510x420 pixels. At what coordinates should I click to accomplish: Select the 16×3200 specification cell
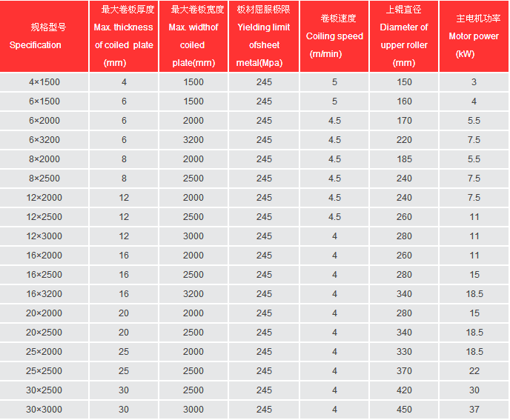pos(44,294)
